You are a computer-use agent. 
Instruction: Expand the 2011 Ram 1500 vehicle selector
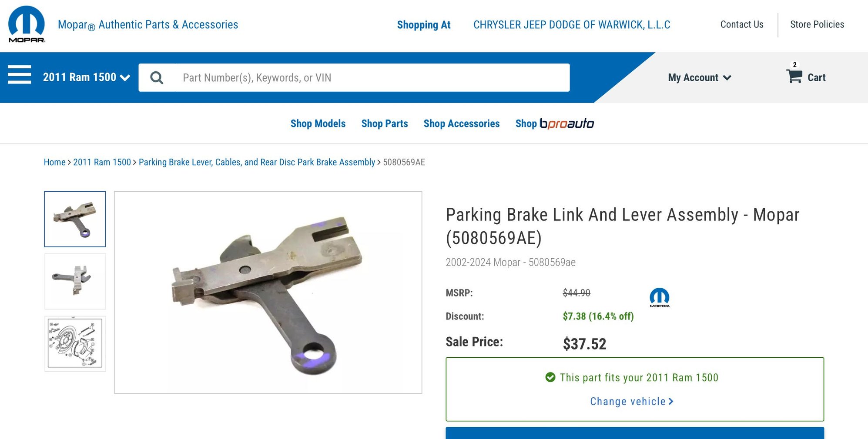click(87, 77)
